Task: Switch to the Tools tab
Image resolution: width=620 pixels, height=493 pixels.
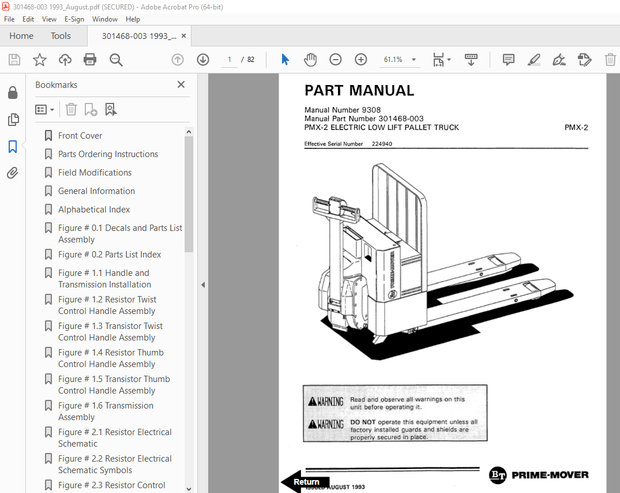Action: [60, 36]
